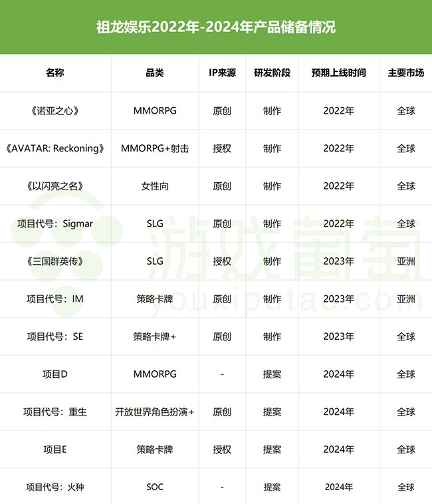Viewport: 432px width, 504px height.
Task: Select the IP来源 column header
Action: (222, 73)
